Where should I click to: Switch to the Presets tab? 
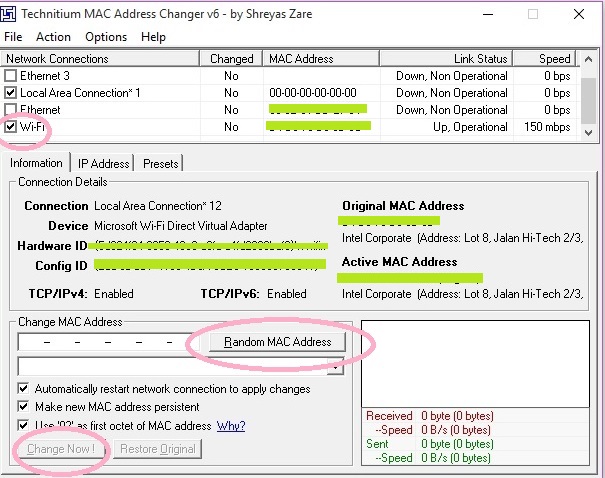(x=161, y=164)
